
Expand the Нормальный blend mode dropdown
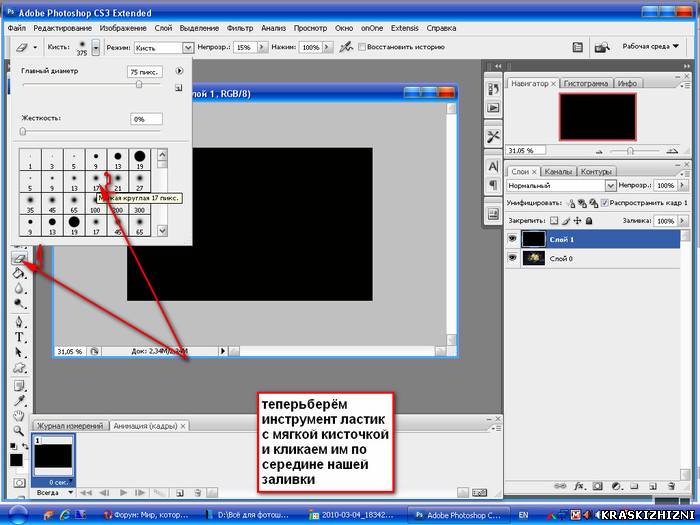561,185
